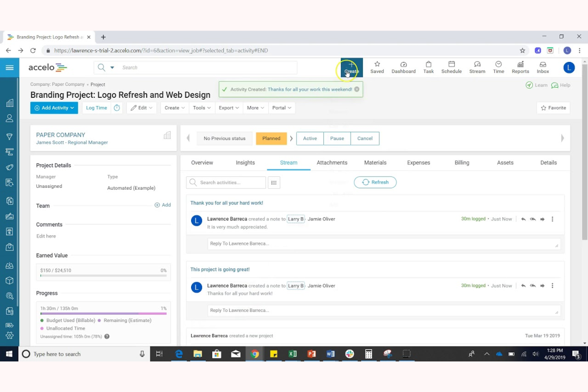
Task: Set project status to Active
Action: click(310, 139)
